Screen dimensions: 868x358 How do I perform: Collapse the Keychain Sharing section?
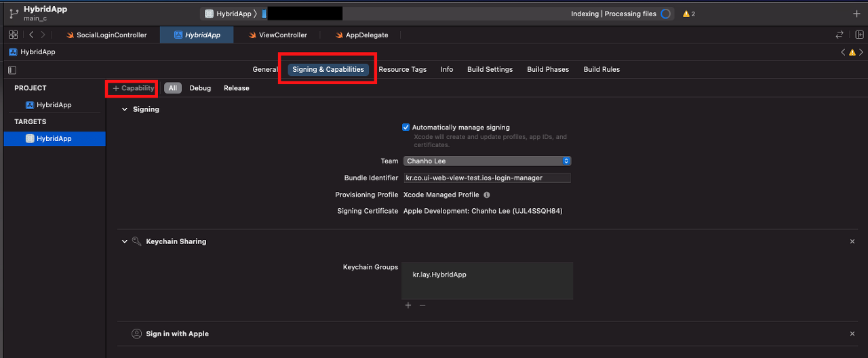[125, 241]
